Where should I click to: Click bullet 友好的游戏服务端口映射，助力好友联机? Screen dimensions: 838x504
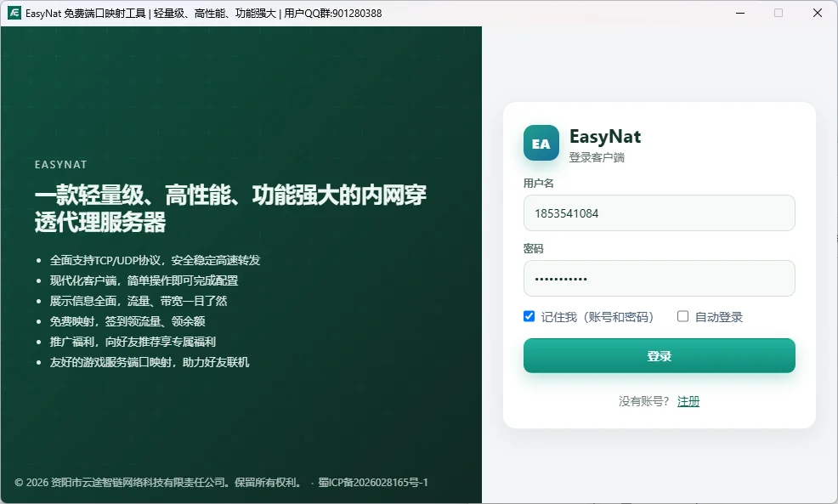click(150, 362)
